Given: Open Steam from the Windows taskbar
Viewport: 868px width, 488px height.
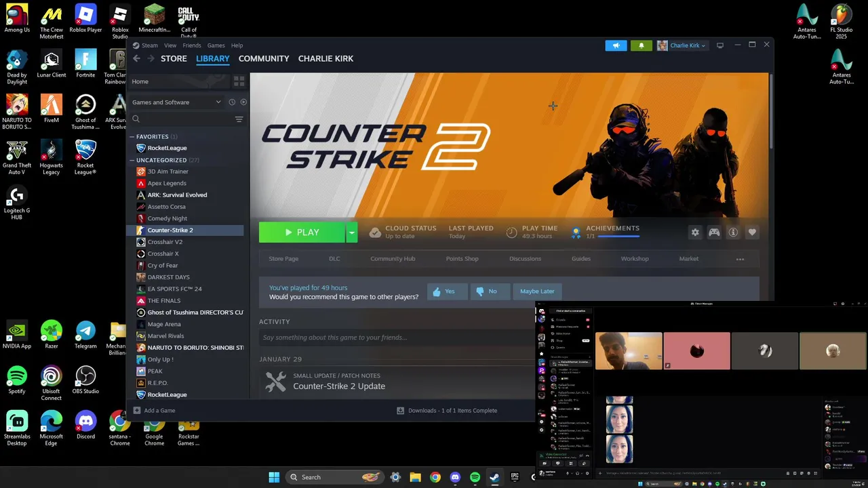Looking at the screenshot, I should click(494, 477).
